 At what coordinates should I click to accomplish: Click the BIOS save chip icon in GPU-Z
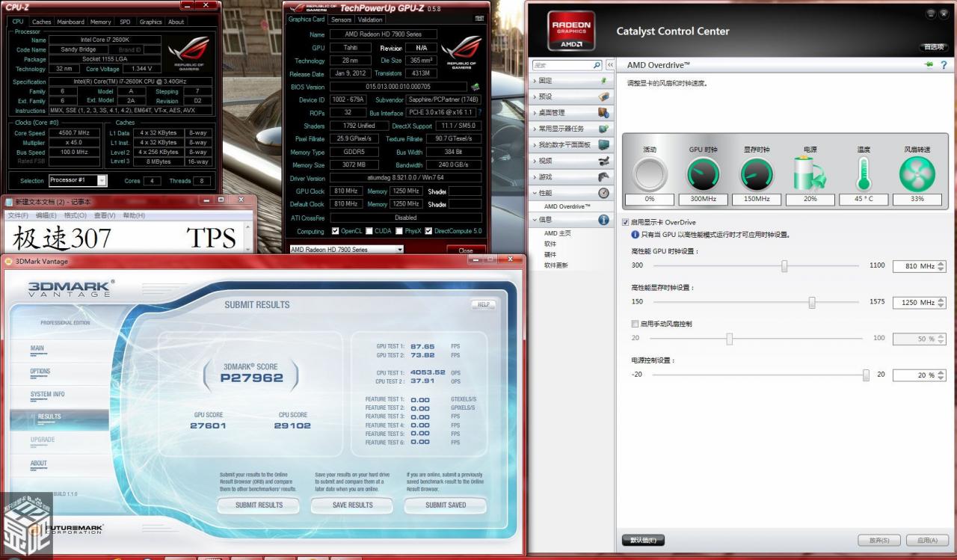[x=475, y=87]
